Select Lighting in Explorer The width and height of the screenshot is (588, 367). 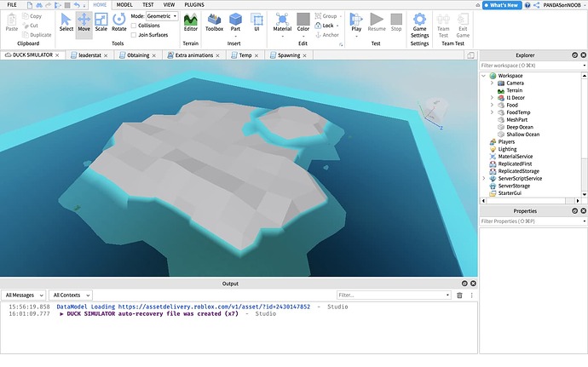(x=507, y=149)
